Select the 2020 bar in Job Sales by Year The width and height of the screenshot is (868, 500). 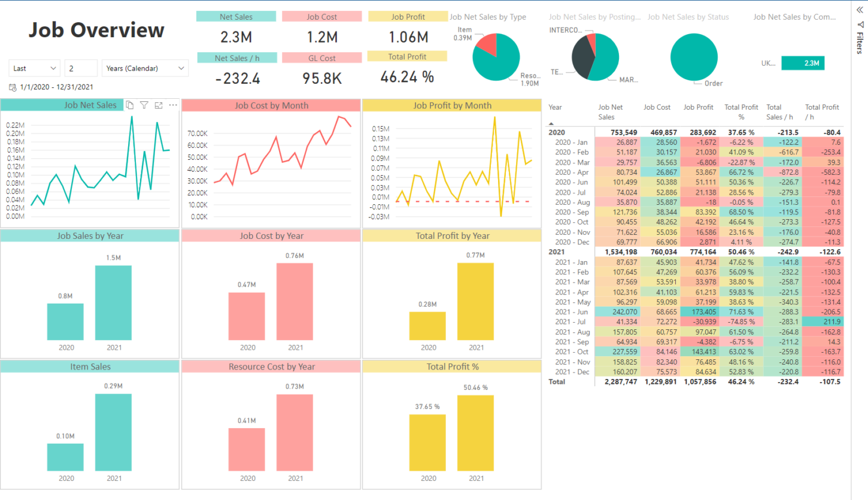click(66, 322)
